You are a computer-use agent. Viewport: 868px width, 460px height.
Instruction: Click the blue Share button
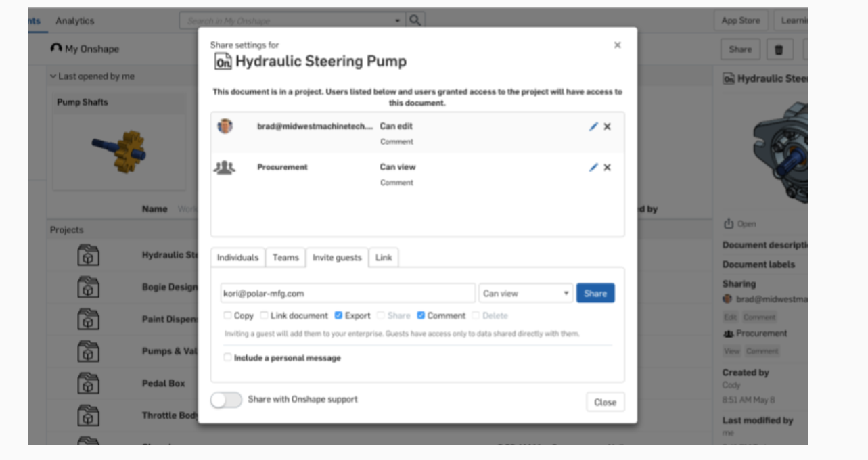(595, 293)
